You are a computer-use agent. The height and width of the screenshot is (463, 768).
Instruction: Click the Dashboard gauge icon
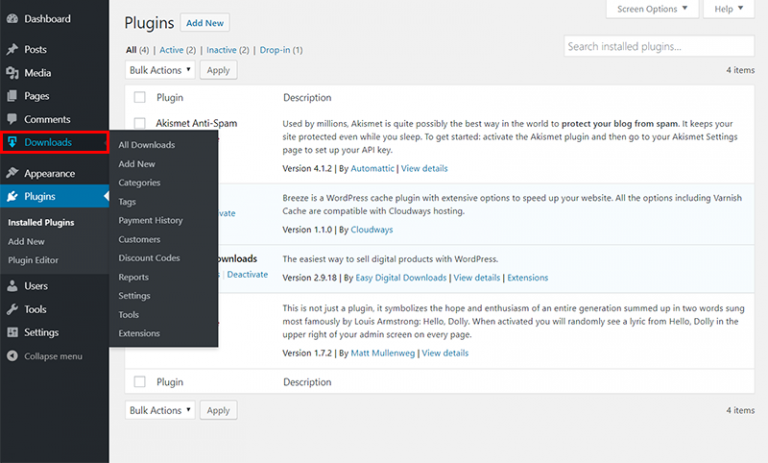tap(12, 19)
